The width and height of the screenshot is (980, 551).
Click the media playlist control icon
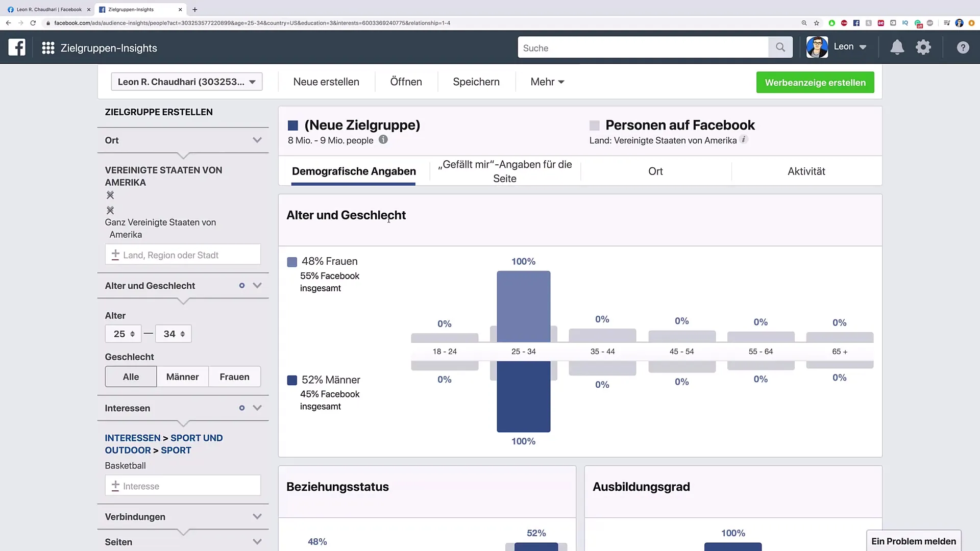pos(947,23)
